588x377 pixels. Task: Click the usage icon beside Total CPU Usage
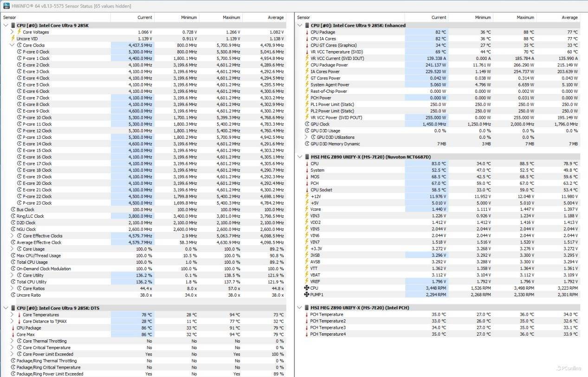[13, 262]
